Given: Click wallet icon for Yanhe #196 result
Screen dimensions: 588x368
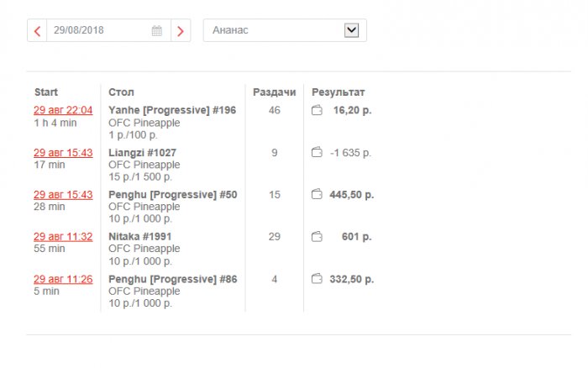Looking at the screenshot, I should point(317,110).
